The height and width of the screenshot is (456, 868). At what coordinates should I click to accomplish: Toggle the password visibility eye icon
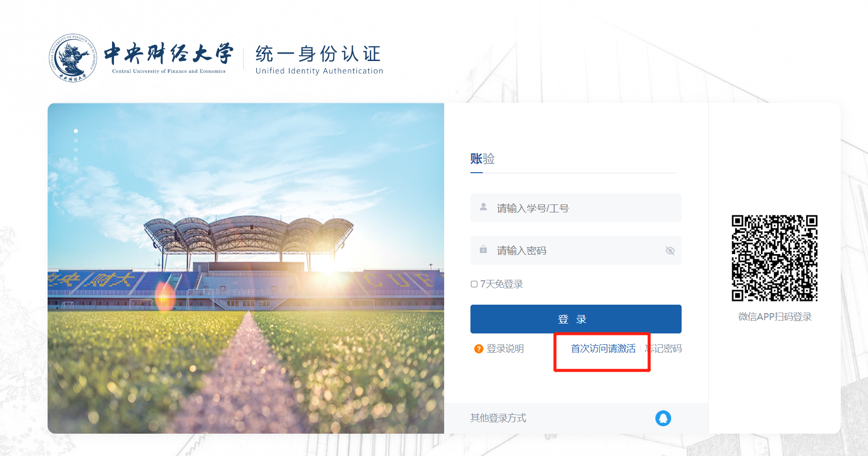[x=670, y=251]
